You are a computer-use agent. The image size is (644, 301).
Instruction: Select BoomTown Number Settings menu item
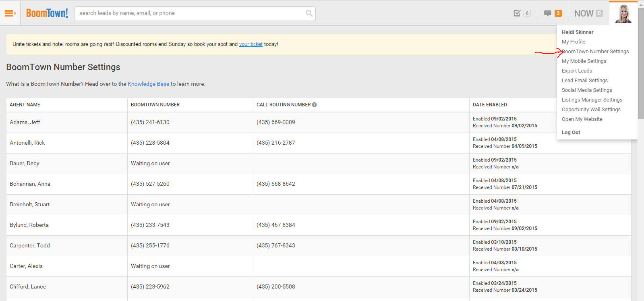[x=595, y=52]
